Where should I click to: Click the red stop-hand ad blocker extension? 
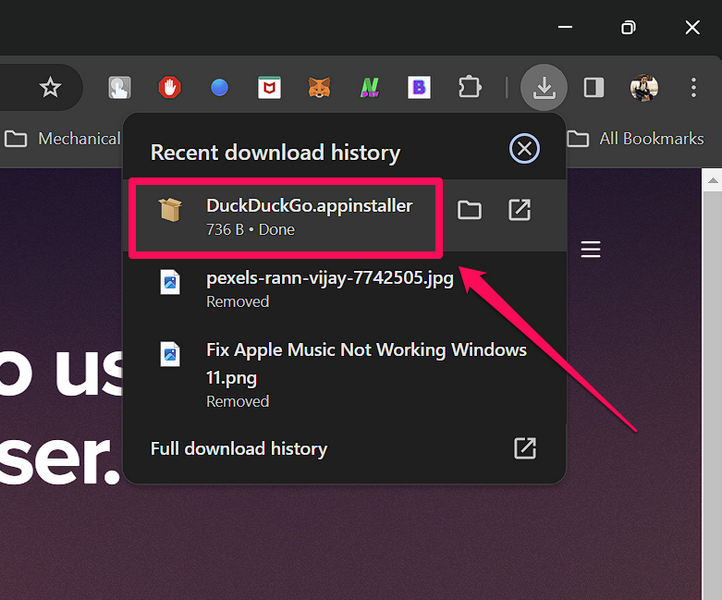tap(170, 88)
